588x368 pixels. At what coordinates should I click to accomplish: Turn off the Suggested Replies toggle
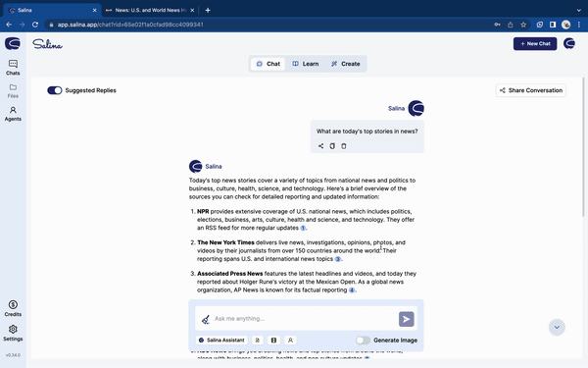point(55,90)
